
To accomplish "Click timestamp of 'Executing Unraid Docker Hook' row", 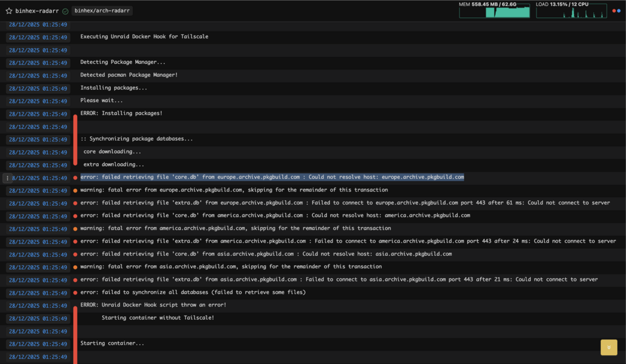I will point(38,38).
